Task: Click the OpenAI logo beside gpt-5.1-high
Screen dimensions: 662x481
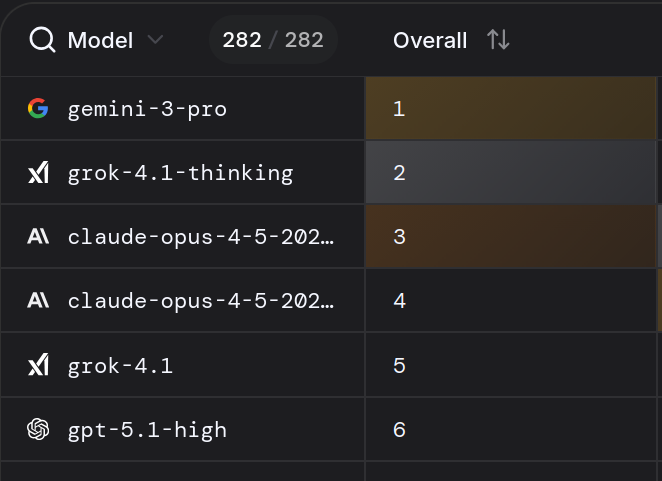Action: click(x=38, y=430)
